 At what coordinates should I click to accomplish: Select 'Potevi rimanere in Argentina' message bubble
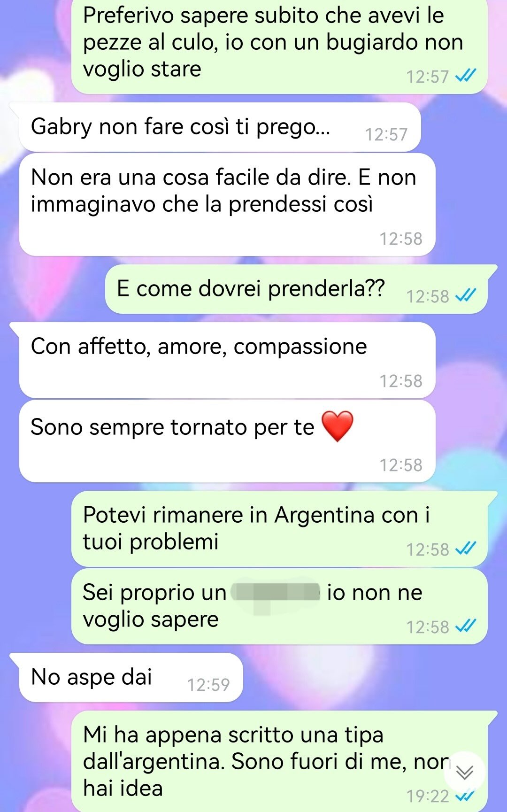click(x=279, y=529)
